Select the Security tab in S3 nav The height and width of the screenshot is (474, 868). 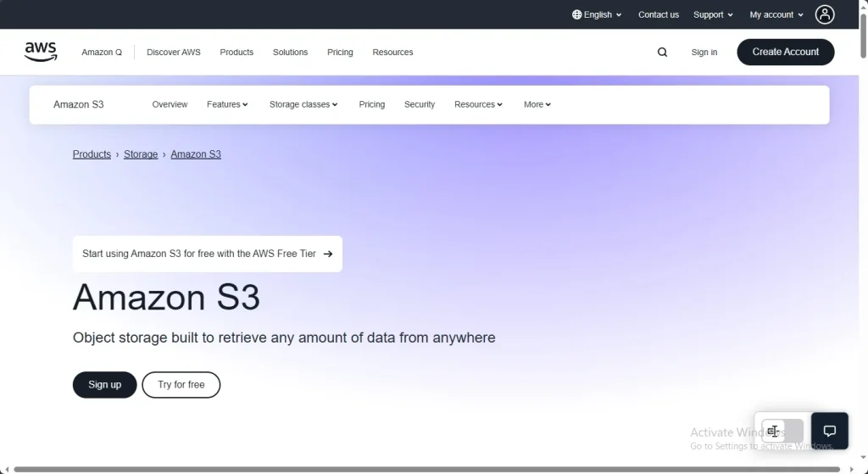(x=420, y=104)
